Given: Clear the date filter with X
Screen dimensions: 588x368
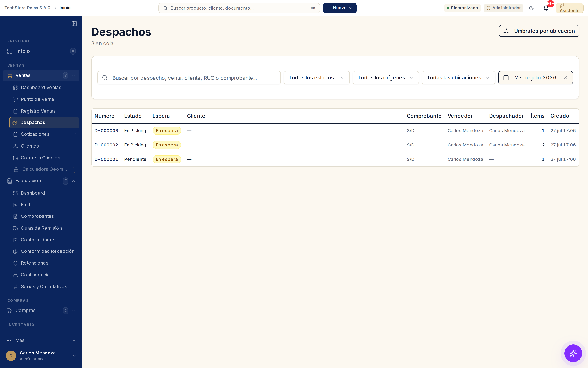Looking at the screenshot, I should 565,78.
